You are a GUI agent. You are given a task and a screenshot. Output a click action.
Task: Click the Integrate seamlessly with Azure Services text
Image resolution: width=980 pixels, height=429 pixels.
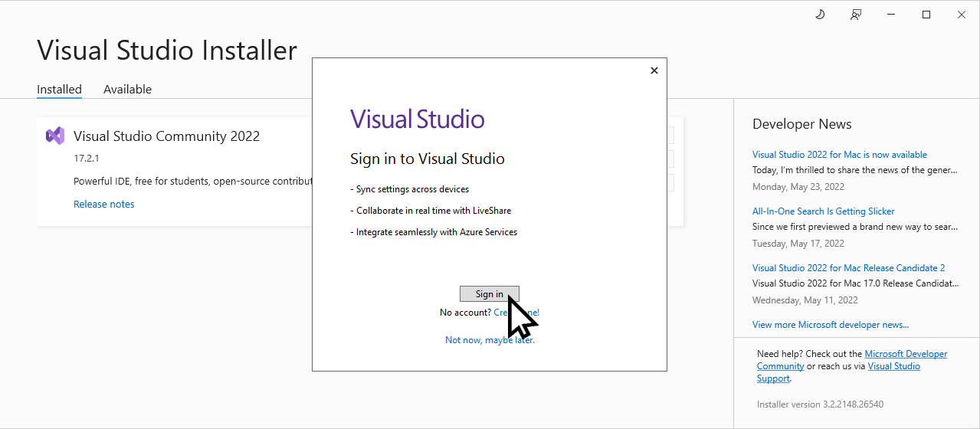point(434,232)
